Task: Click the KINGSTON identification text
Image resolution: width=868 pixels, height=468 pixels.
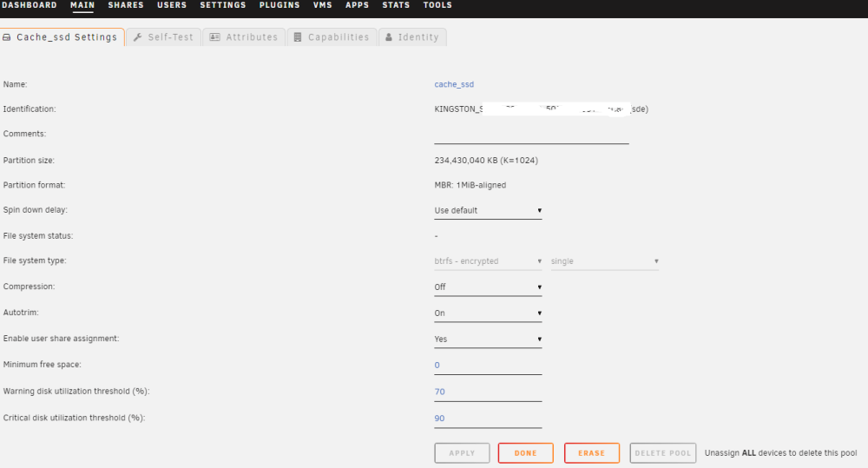Action: point(541,109)
